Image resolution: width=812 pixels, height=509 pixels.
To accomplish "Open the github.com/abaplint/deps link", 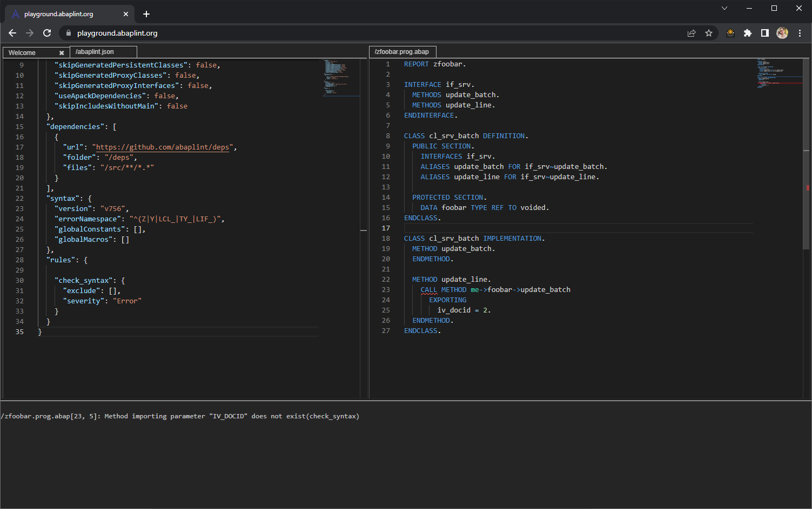I will pos(162,146).
